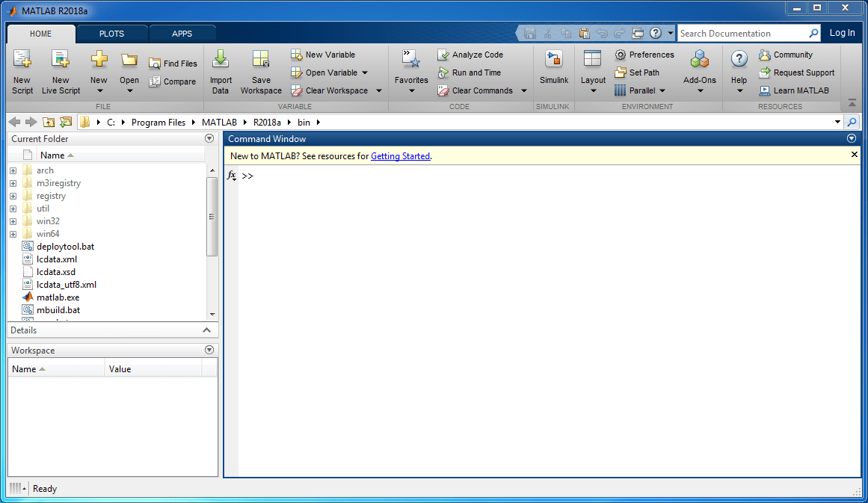This screenshot has height=503, width=868.
Task: Click Log In button
Action: tap(842, 33)
